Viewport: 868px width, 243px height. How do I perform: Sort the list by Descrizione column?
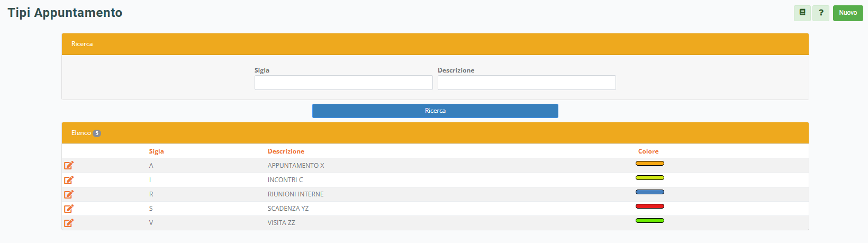[286, 151]
